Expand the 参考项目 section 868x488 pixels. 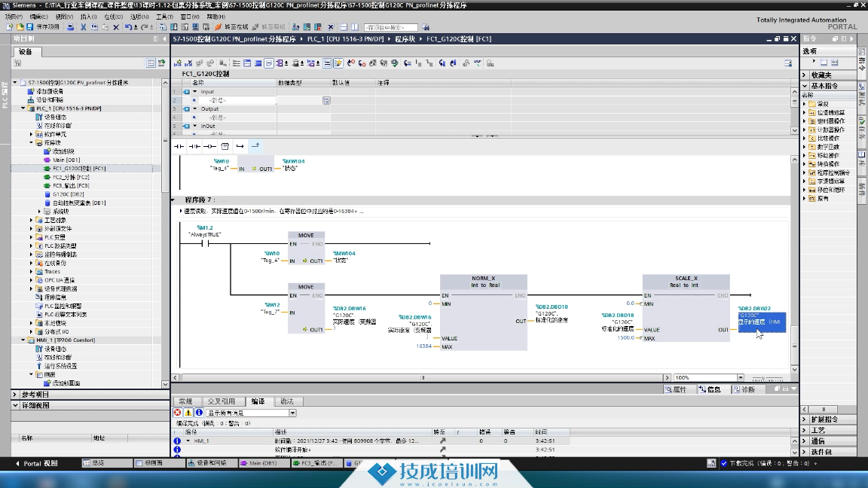pos(15,395)
